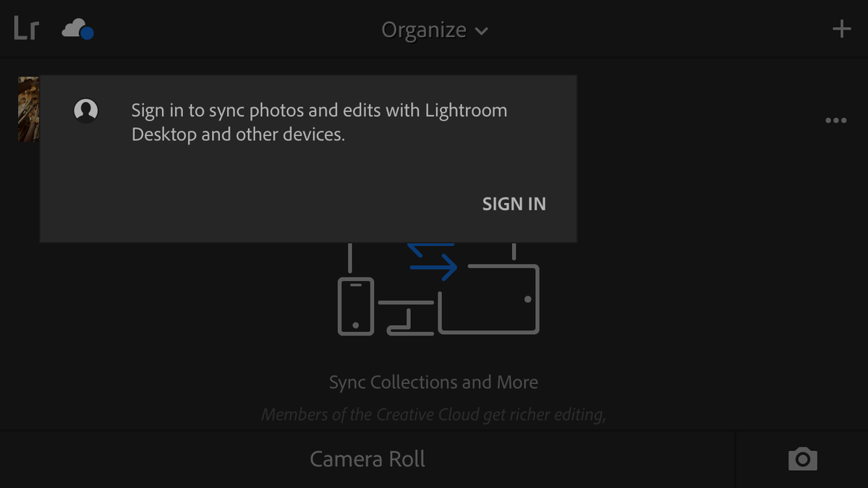Select the Lr Lightroom logo
The height and width of the screenshot is (488, 868).
tap(24, 28)
